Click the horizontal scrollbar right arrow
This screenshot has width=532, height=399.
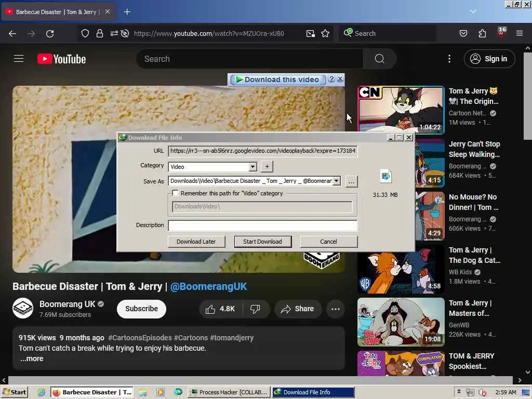520,380
